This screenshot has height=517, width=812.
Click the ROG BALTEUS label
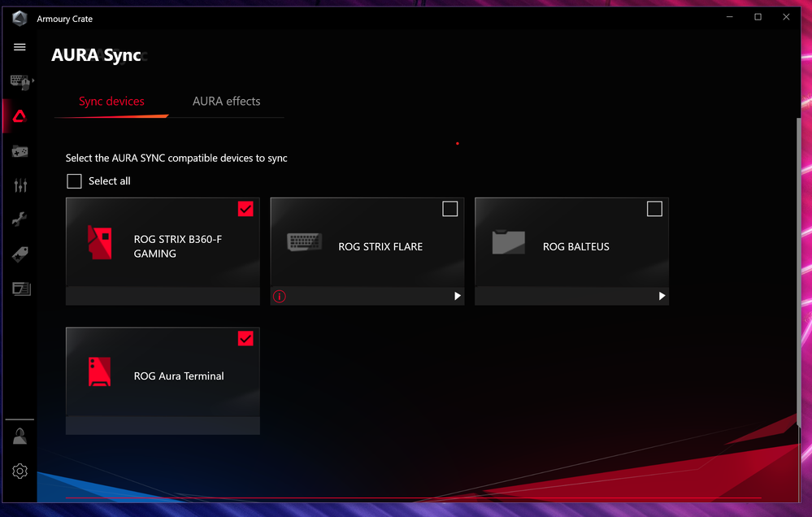coord(575,246)
